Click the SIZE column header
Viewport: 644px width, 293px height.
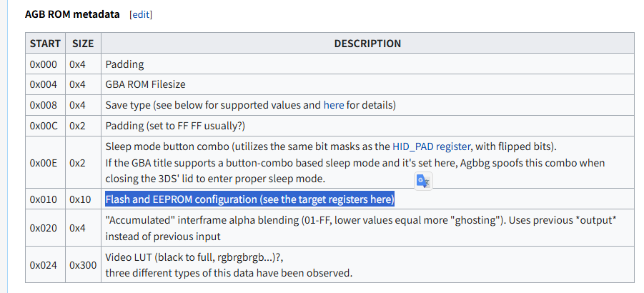pos(83,43)
